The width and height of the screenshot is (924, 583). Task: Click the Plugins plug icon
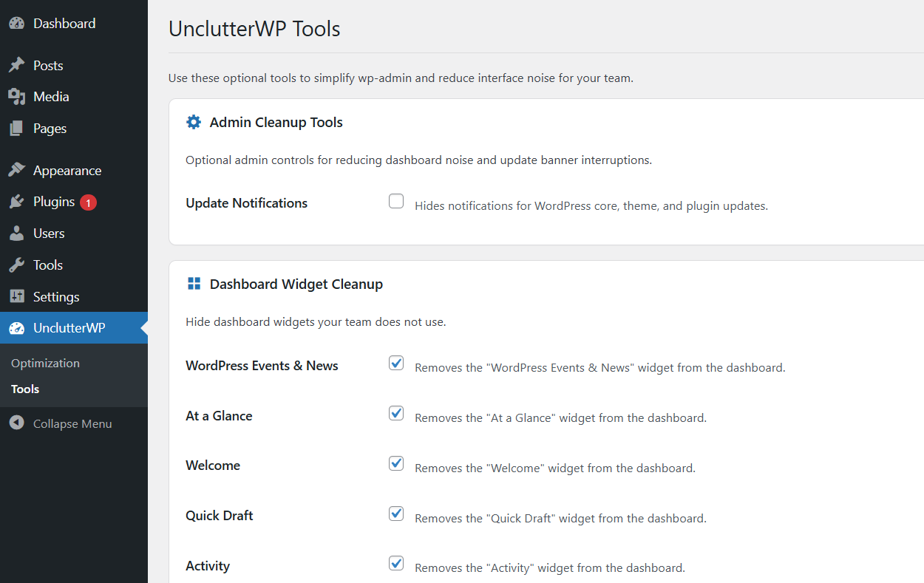[x=17, y=202]
